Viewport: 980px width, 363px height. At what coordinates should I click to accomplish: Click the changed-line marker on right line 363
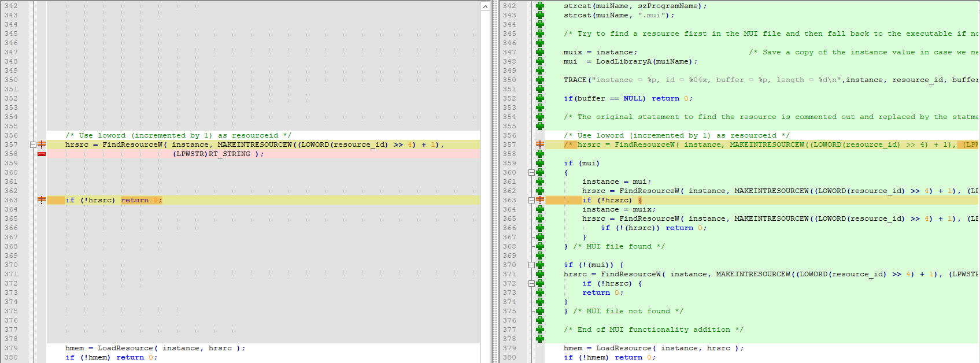point(540,200)
